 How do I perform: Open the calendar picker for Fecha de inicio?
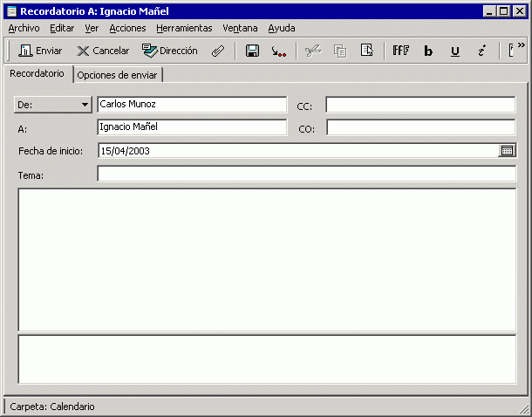coord(507,151)
